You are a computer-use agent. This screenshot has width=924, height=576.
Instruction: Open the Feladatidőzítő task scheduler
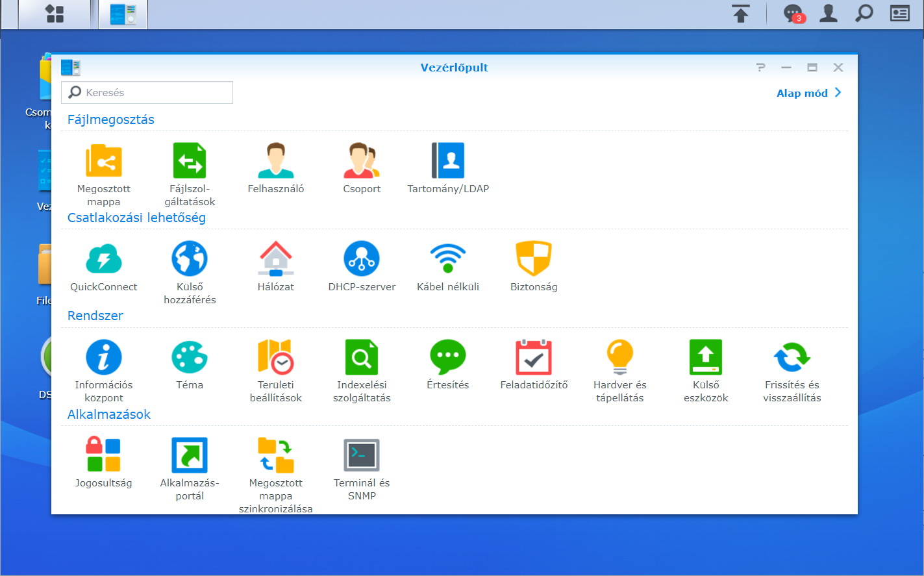[x=534, y=357]
